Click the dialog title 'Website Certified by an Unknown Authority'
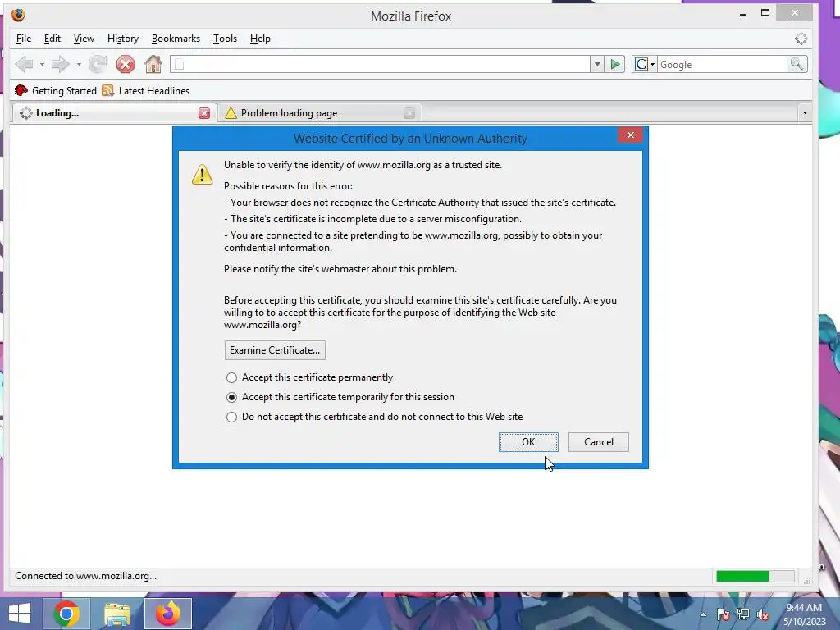 [410, 138]
